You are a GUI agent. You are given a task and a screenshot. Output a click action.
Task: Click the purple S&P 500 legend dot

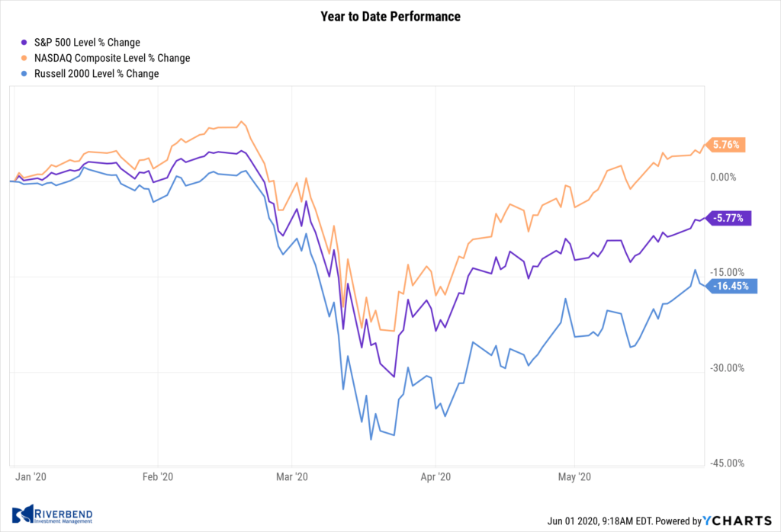(25, 43)
